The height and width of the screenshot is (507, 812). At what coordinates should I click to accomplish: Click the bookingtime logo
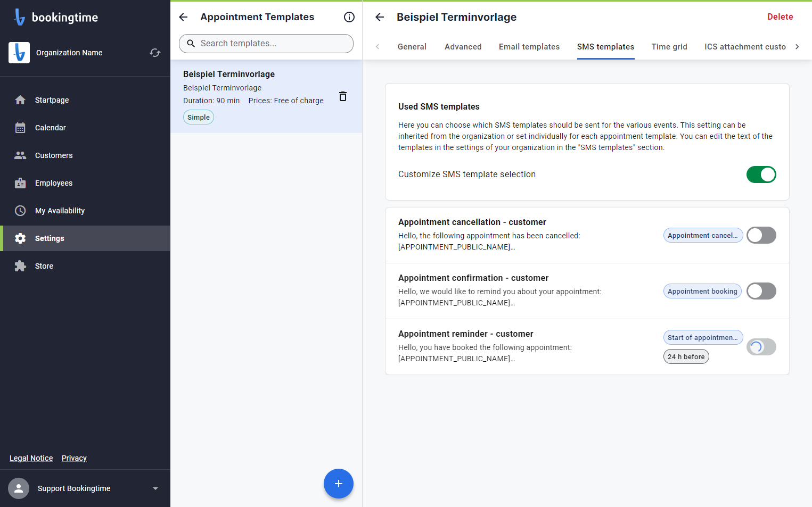click(x=56, y=17)
